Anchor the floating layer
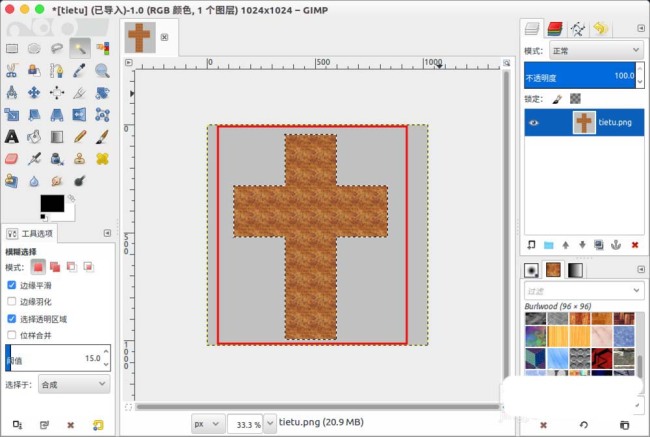 click(616, 245)
